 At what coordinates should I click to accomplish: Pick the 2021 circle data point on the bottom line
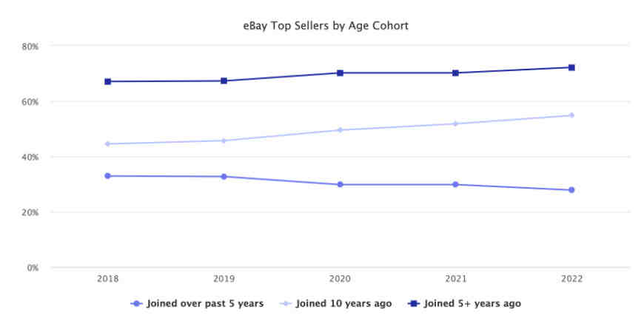point(455,185)
